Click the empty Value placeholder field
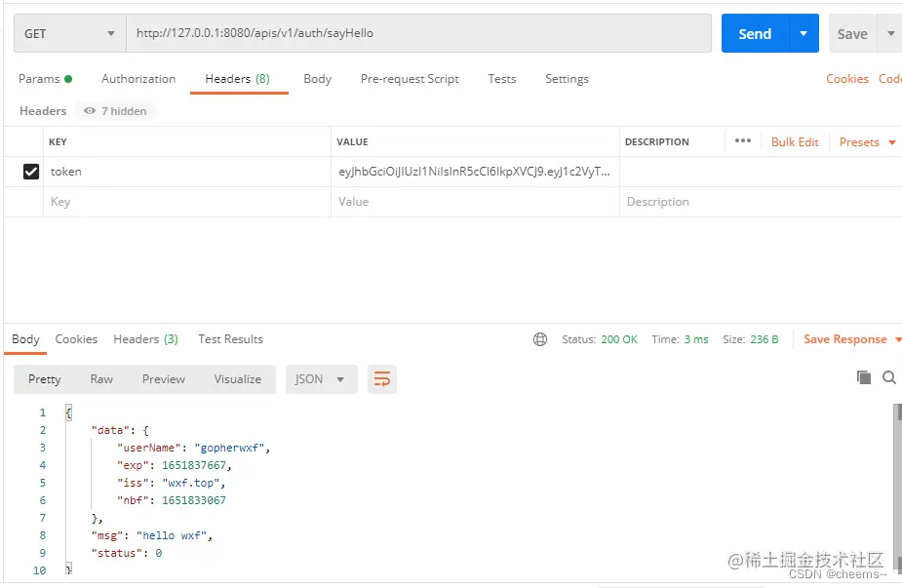This screenshot has height=588, width=902. pos(475,202)
